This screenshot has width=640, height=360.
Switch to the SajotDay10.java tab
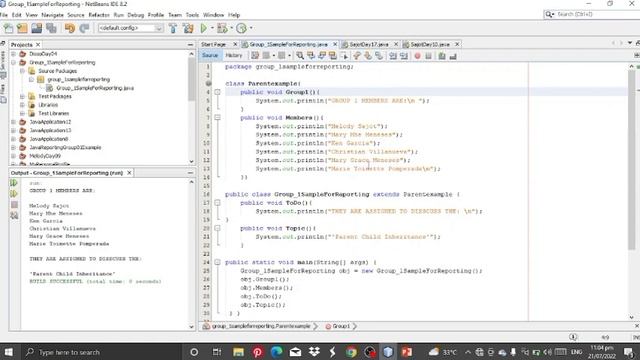(x=430, y=44)
